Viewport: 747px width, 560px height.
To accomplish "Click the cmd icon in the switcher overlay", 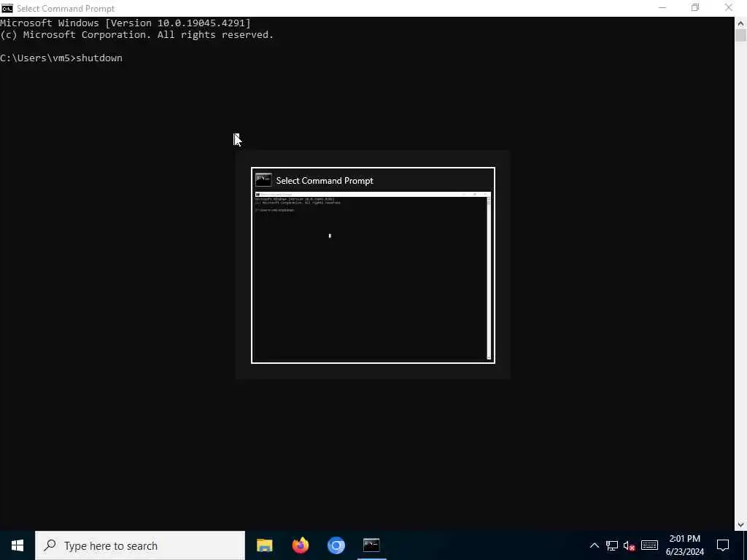I will (263, 180).
